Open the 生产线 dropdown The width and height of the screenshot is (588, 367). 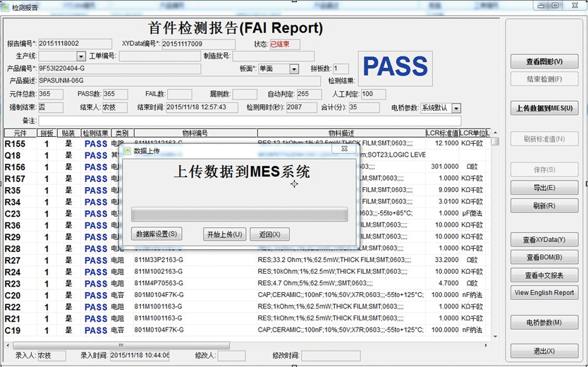click(x=81, y=56)
